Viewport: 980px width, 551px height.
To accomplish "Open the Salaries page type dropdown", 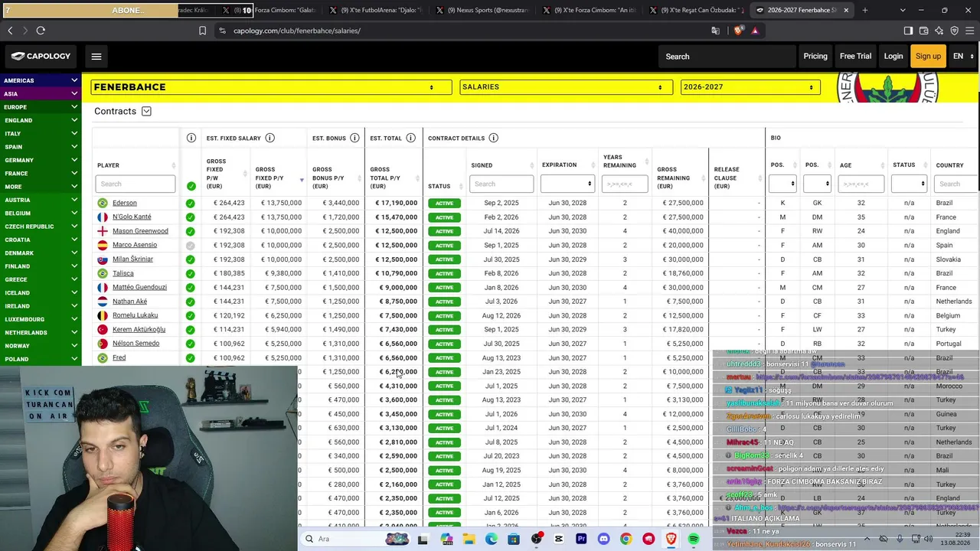I will pyautogui.click(x=564, y=87).
